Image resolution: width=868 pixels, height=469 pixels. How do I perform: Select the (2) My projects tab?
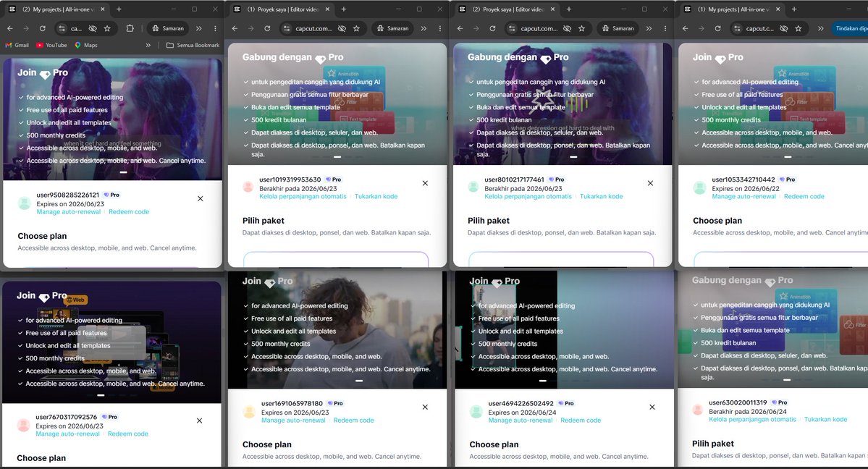pyautogui.click(x=56, y=9)
